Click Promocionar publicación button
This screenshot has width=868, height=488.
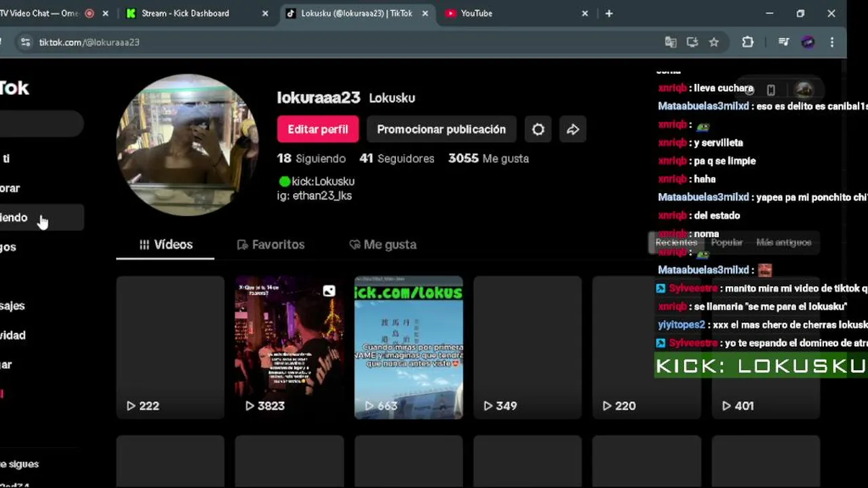[x=441, y=129]
